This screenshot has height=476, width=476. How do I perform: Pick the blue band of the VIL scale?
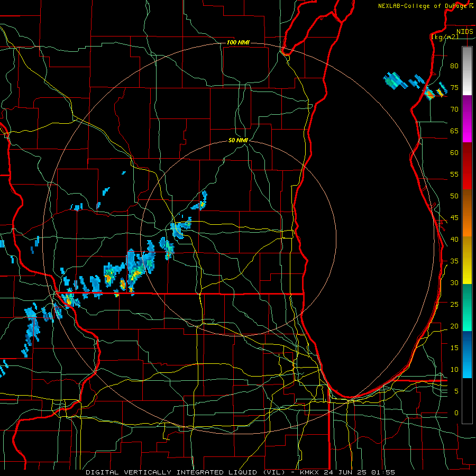pyautogui.click(x=467, y=354)
